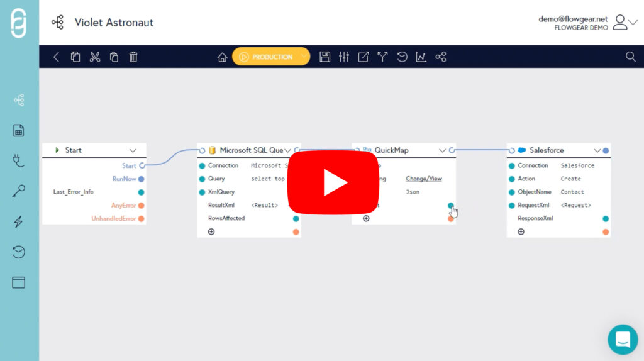Open connections plug icon in sidebar
Screen dimensions: 644x361
tap(18, 160)
